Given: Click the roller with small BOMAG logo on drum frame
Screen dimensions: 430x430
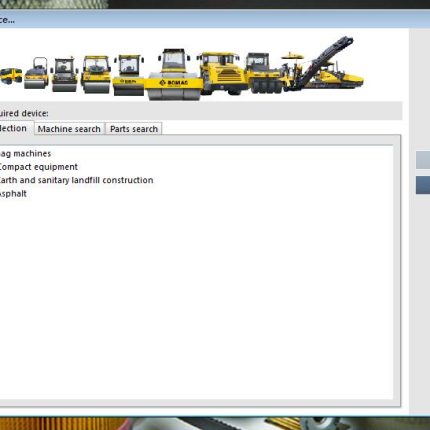Looking at the screenshot, I should tap(129, 75).
